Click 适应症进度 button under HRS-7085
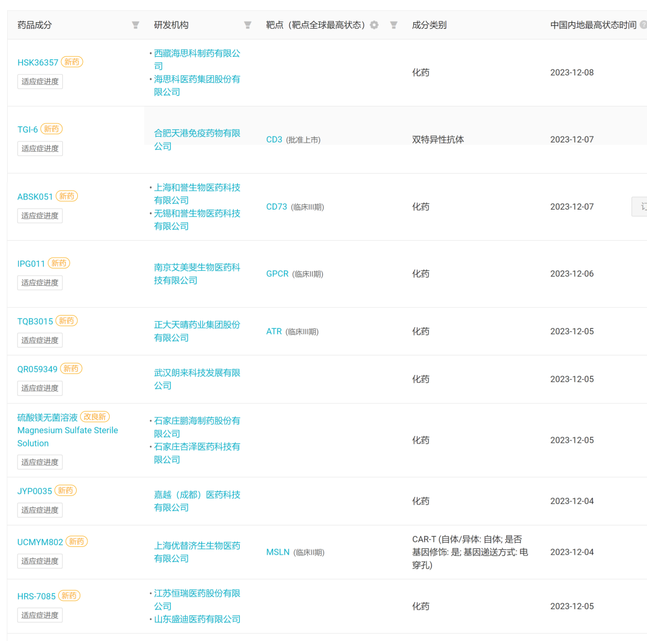 pyautogui.click(x=40, y=615)
